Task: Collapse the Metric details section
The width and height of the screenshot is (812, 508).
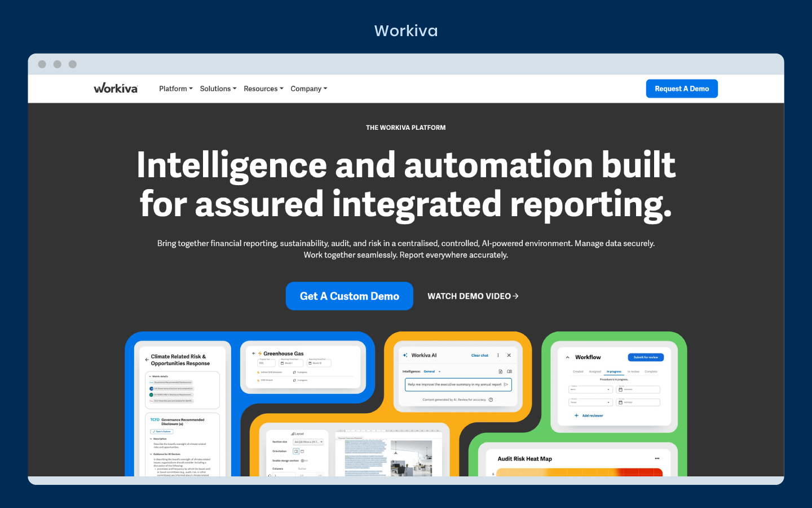Action: click(150, 376)
